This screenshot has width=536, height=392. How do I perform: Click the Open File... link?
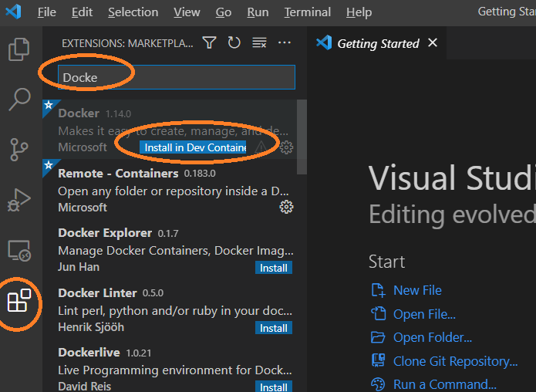pyautogui.click(x=424, y=314)
